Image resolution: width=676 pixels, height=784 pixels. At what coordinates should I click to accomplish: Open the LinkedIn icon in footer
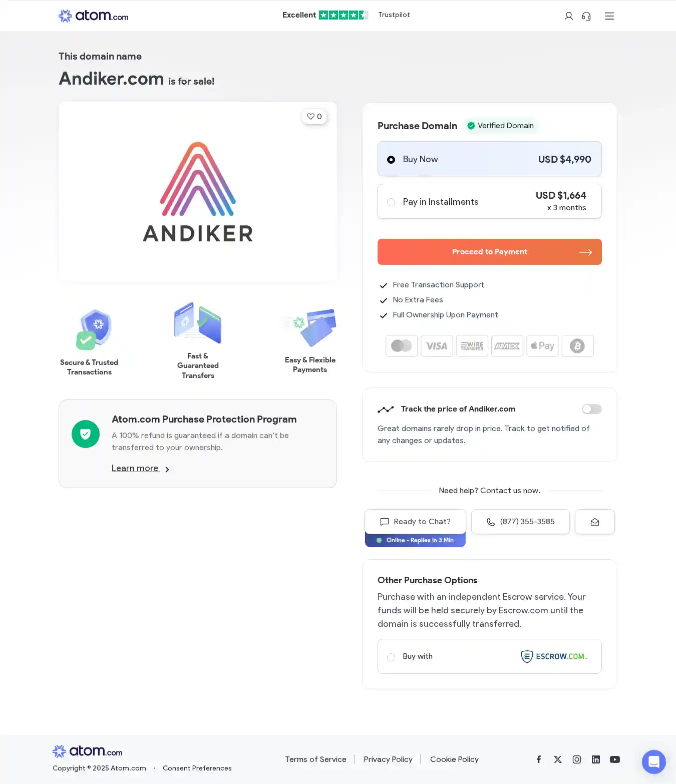click(596, 759)
